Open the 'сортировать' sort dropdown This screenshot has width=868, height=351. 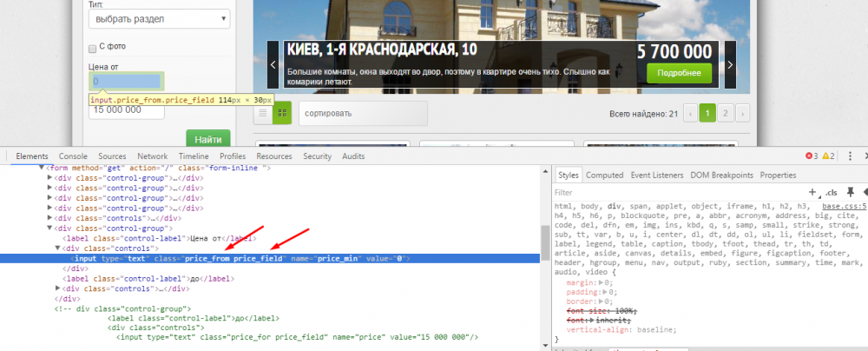click(x=363, y=113)
